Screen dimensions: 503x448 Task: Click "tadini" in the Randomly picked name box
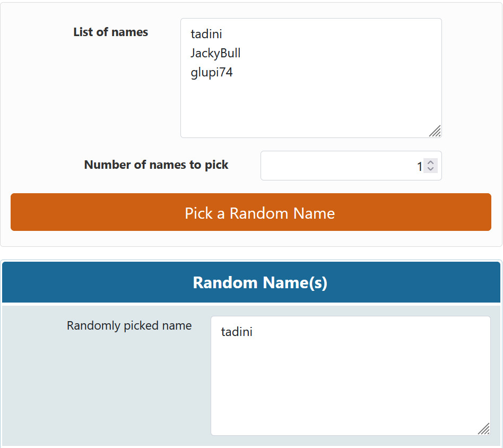pyautogui.click(x=237, y=332)
